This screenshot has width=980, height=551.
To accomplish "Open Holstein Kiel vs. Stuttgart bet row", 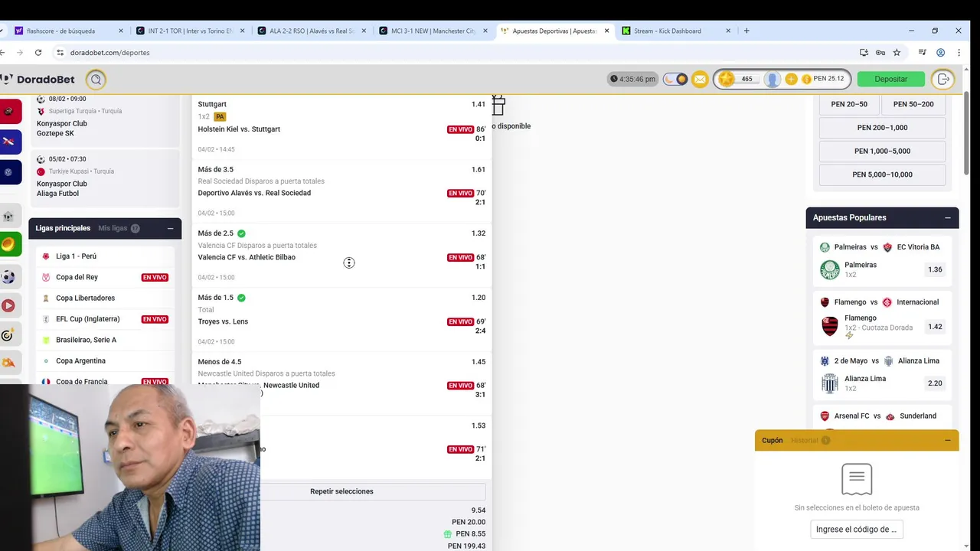I will coord(341,127).
